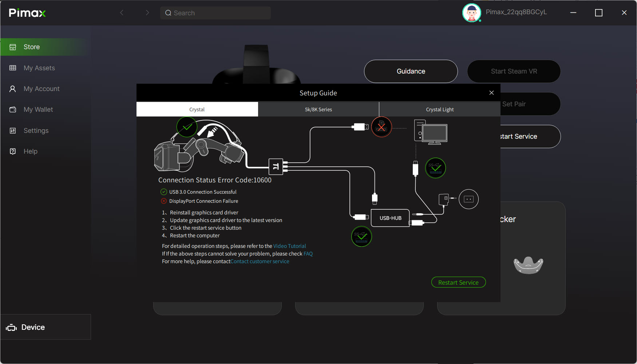Open My Wallet section
637x364 pixels.
tap(38, 110)
